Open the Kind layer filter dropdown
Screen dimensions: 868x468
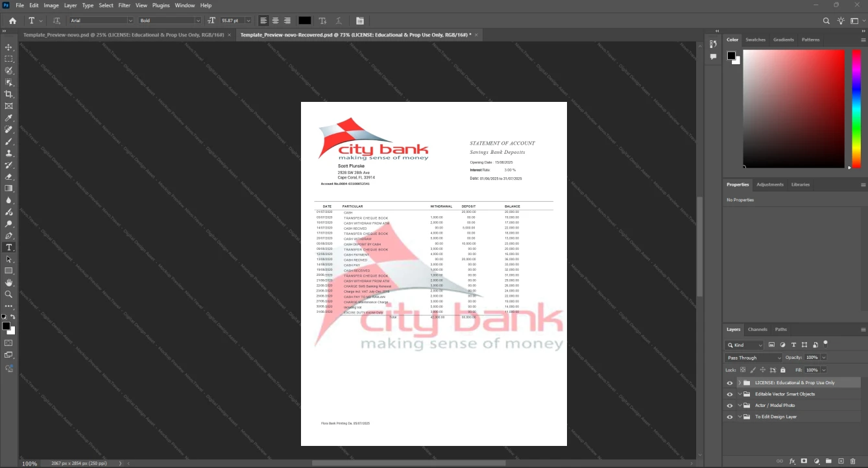click(745, 345)
